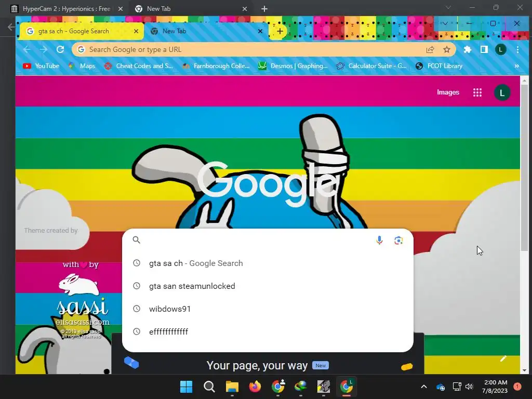Open the Chrome three-dot menu
The height and width of the screenshot is (399, 532).
click(x=517, y=49)
